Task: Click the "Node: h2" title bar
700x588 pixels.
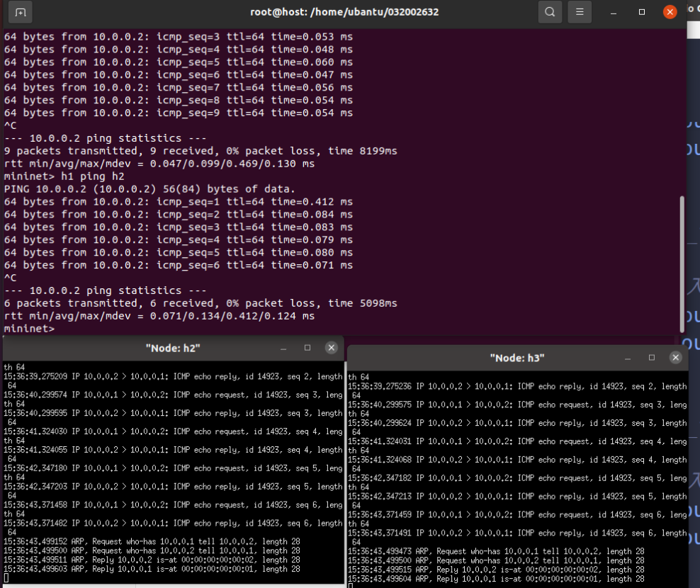Action: coord(173,349)
